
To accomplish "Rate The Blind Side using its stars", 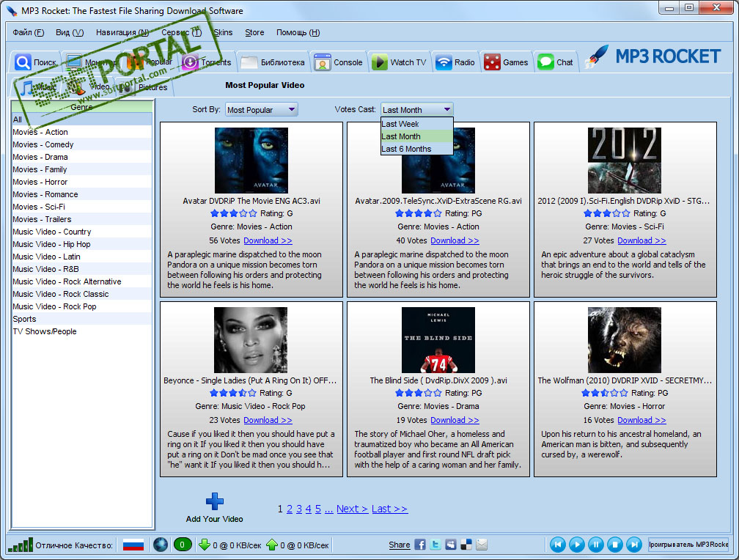I will pos(419,393).
